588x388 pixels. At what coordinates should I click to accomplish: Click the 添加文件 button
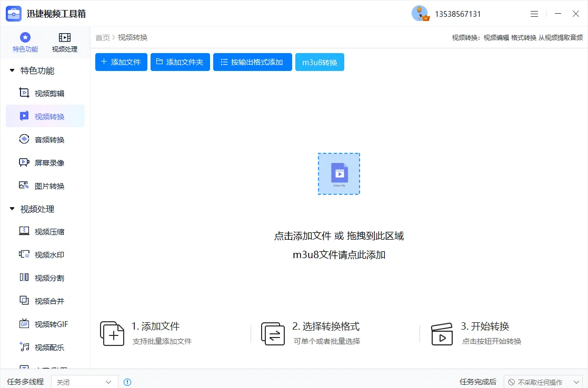coord(121,62)
